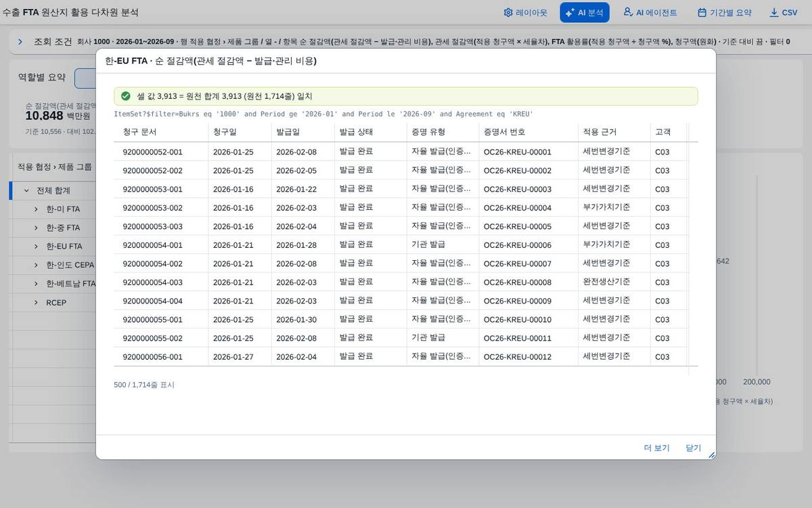Viewport: 812px width, 508px height.
Task: Expand the 한-베트남 FTA tree row
Action: click(x=36, y=284)
